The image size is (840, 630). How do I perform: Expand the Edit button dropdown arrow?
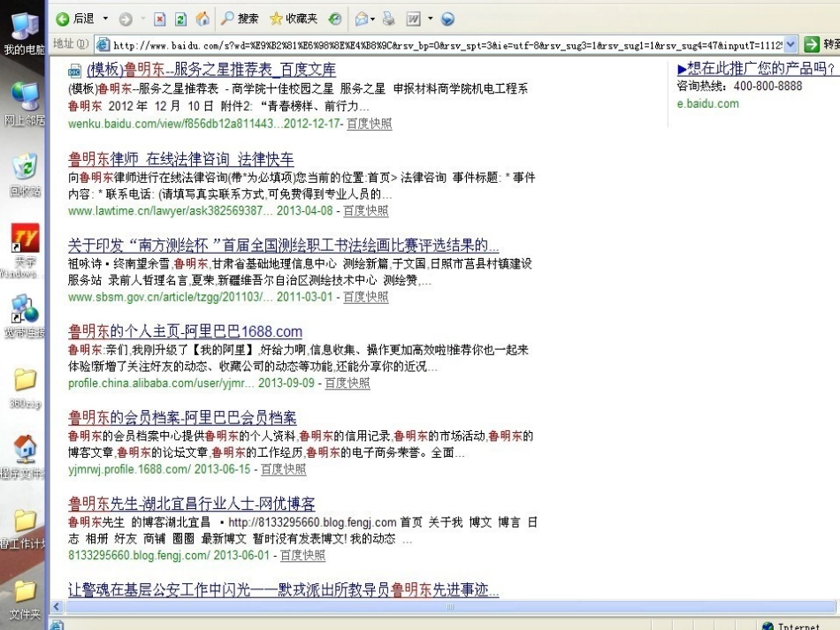(x=431, y=19)
